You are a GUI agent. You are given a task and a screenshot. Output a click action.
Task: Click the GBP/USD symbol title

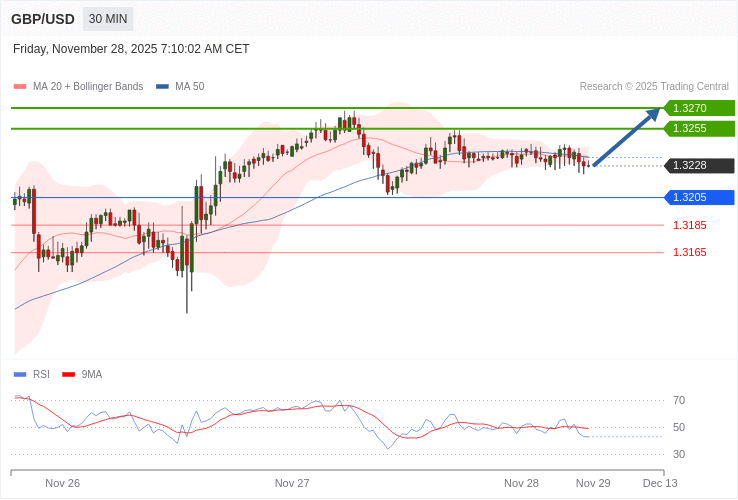43,19
